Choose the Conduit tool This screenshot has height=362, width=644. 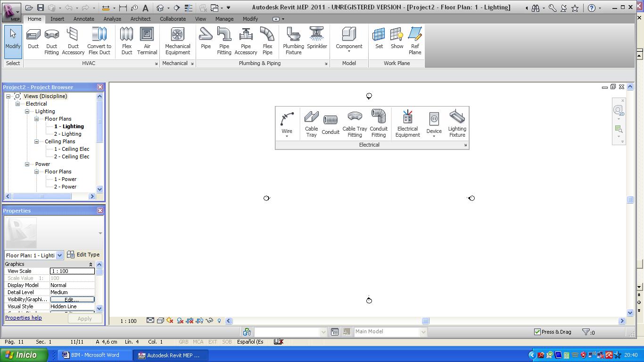pos(330,124)
